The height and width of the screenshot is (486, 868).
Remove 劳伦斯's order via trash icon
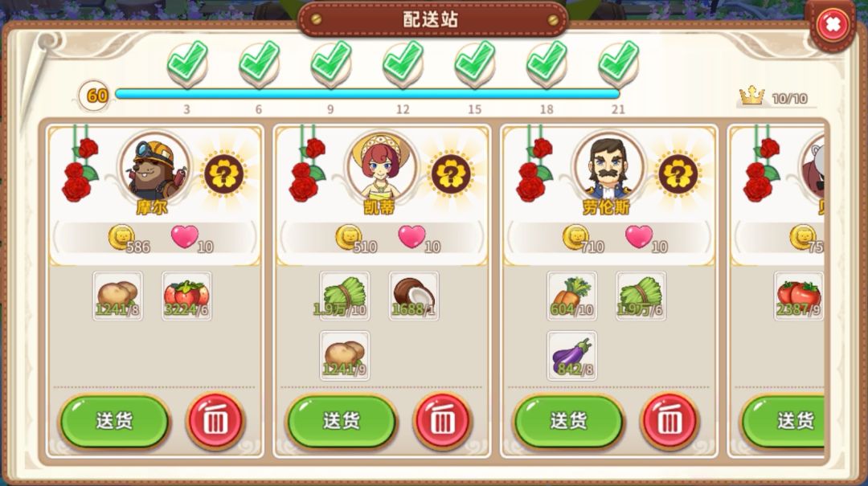(669, 421)
